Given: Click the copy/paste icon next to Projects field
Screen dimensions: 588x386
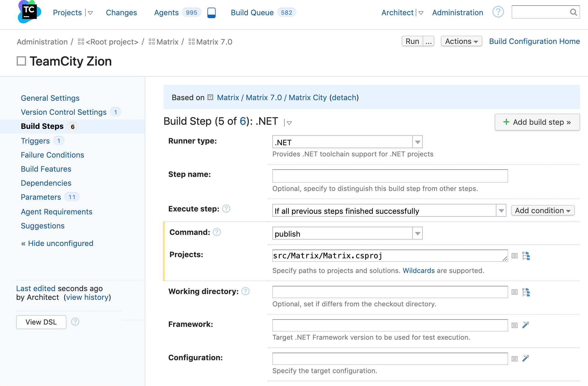Looking at the screenshot, I should click(x=515, y=256).
